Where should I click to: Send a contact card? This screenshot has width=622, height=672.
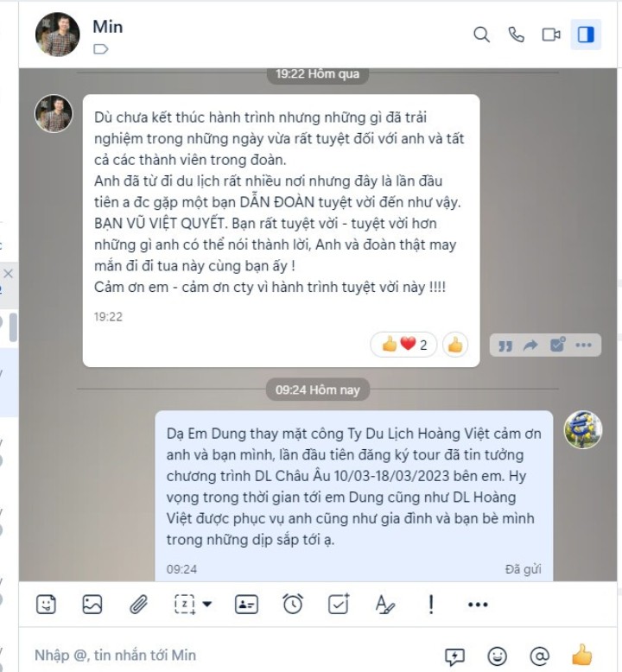246,605
